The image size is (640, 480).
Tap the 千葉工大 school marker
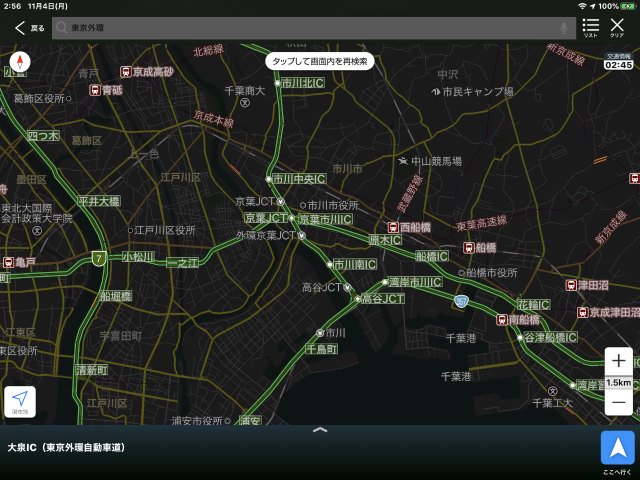click(x=552, y=391)
